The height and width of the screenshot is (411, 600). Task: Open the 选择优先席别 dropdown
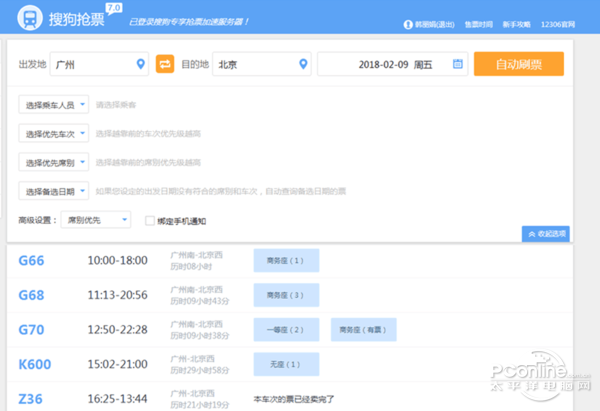click(54, 161)
